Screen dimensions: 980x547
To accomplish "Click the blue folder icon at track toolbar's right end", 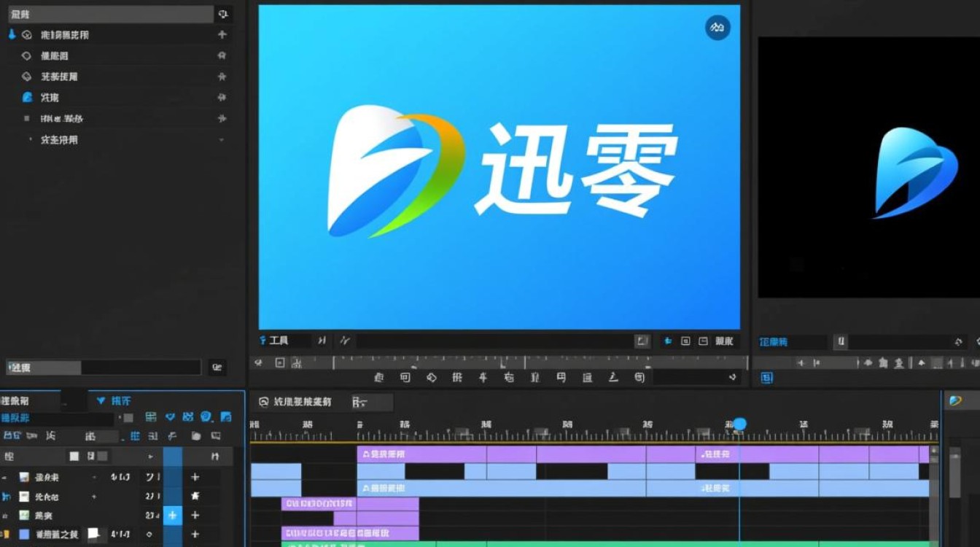I will 226,417.
